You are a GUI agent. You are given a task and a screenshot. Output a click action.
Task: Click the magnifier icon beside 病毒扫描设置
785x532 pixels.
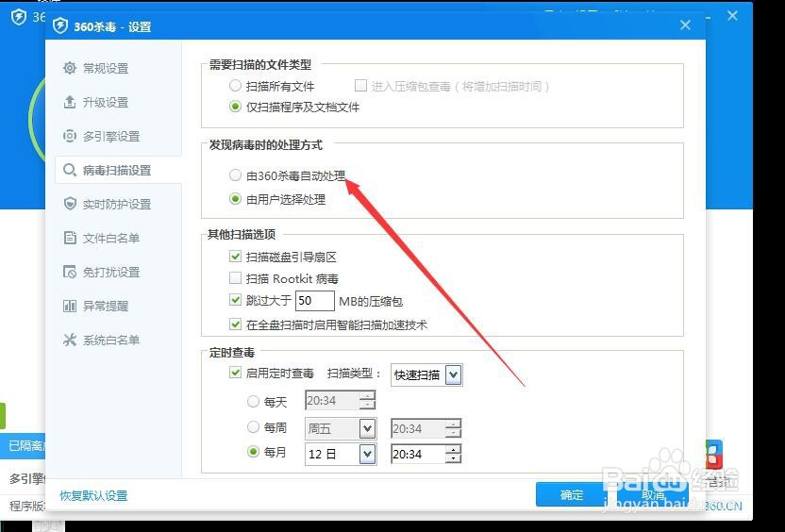pos(70,170)
